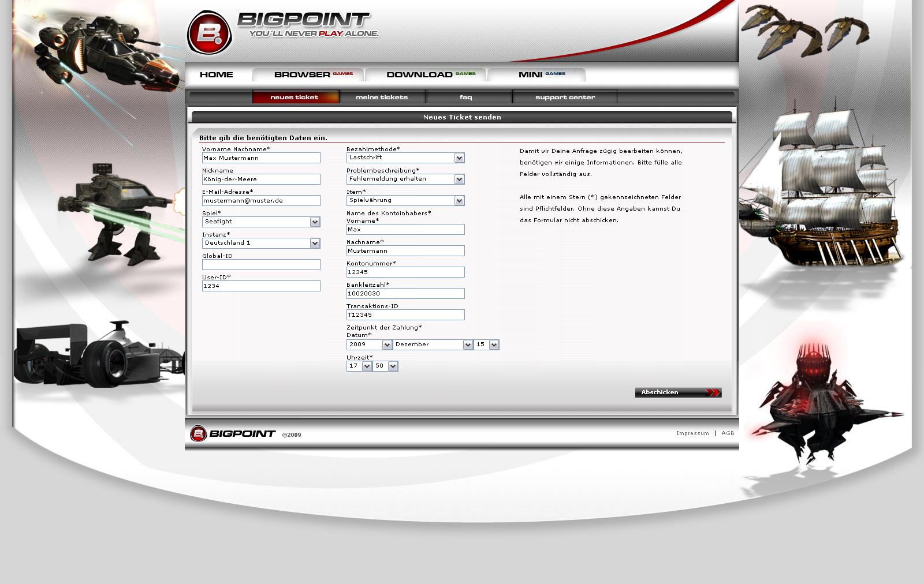This screenshot has height=584, width=924.
Task: Click the 'Zeitpunkt der Zahlung*' label
Action: tap(384, 327)
